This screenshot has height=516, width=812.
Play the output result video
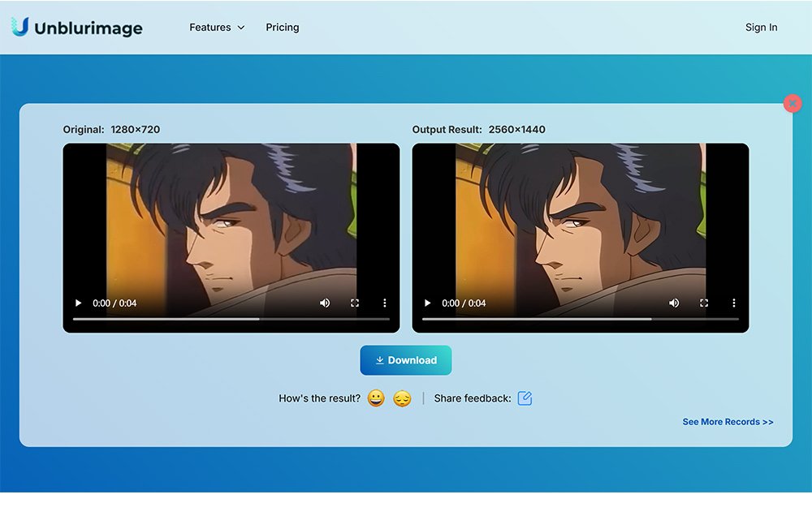(428, 303)
